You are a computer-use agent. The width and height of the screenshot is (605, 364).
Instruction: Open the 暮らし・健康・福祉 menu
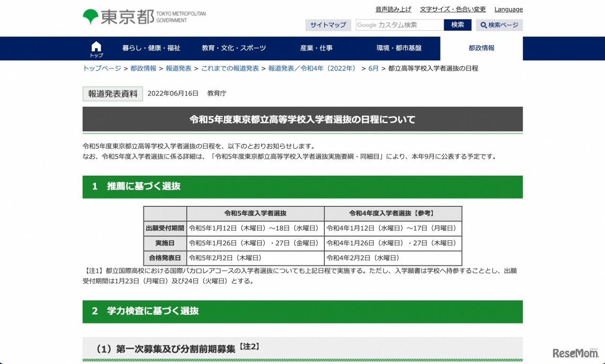pyautogui.click(x=151, y=48)
